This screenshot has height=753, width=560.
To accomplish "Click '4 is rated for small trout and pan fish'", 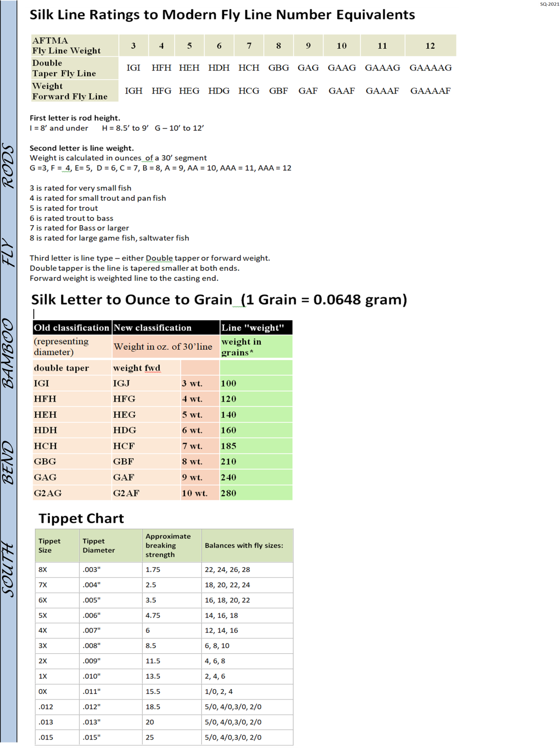I will coord(98,198).
